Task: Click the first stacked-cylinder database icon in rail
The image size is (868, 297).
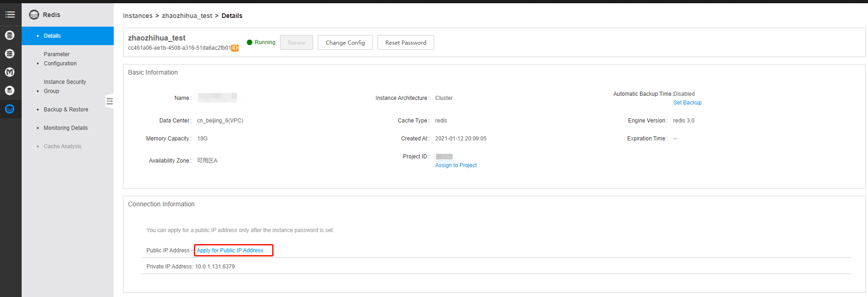Action: point(10,35)
